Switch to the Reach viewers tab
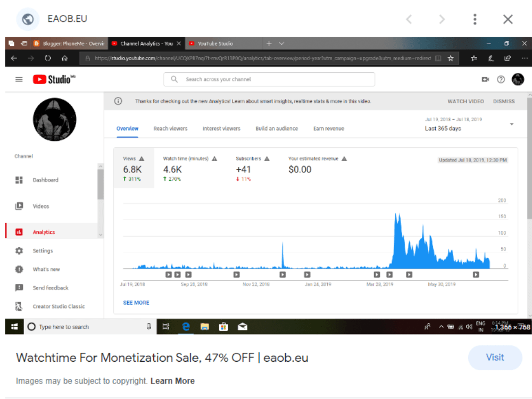The width and height of the screenshot is (532, 399). [x=170, y=129]
